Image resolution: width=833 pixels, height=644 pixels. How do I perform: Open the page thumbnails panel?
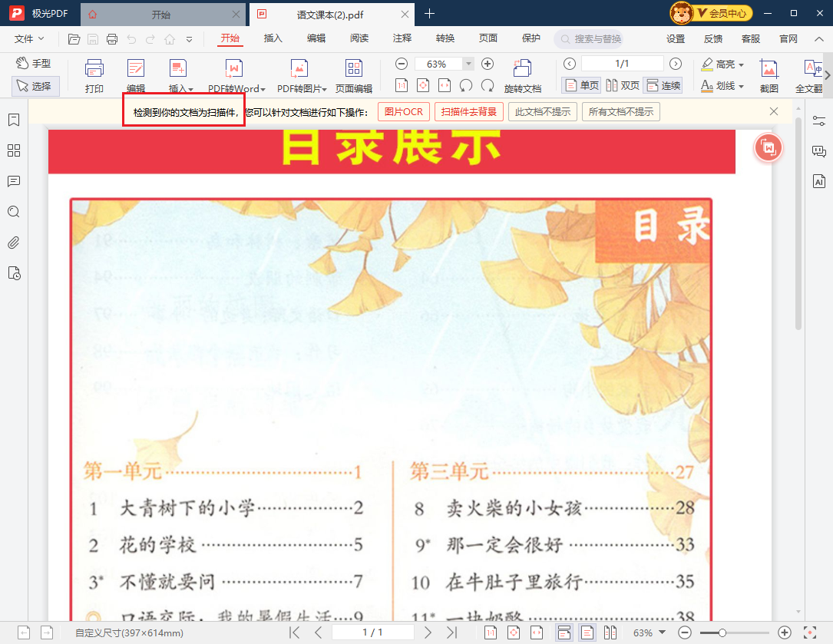tap(13, 150)
